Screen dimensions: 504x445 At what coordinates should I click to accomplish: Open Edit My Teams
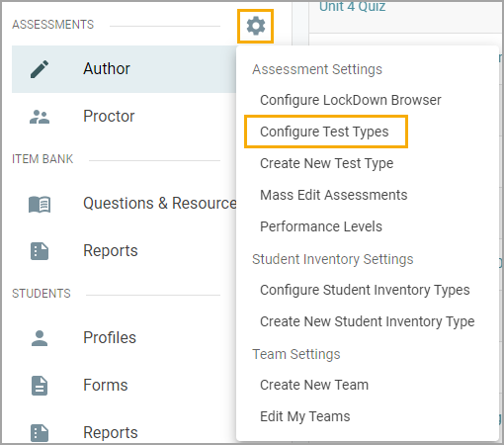tap(305, 416)
